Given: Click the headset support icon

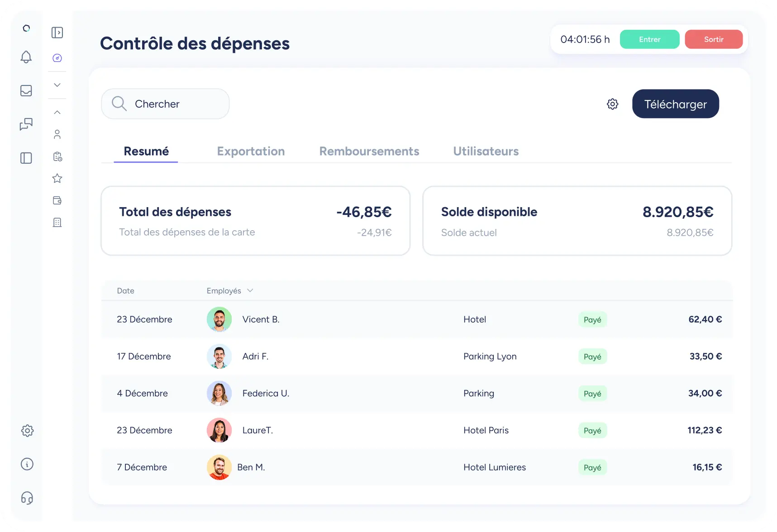Looking at the screenshot, I should tap(27, 498).
